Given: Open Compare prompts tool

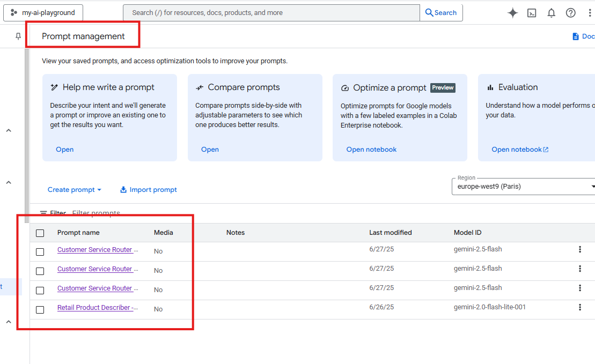Looking at the screenshot, I should [210, 150].
